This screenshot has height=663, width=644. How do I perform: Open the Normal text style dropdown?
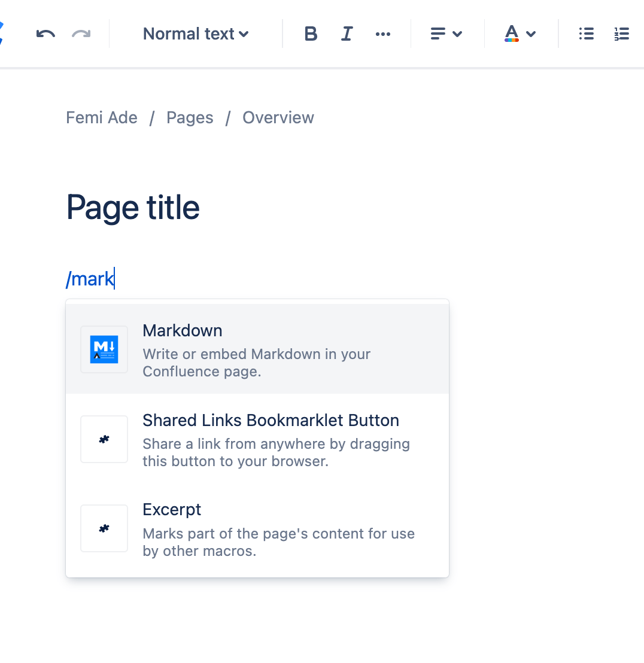[195, 34]
